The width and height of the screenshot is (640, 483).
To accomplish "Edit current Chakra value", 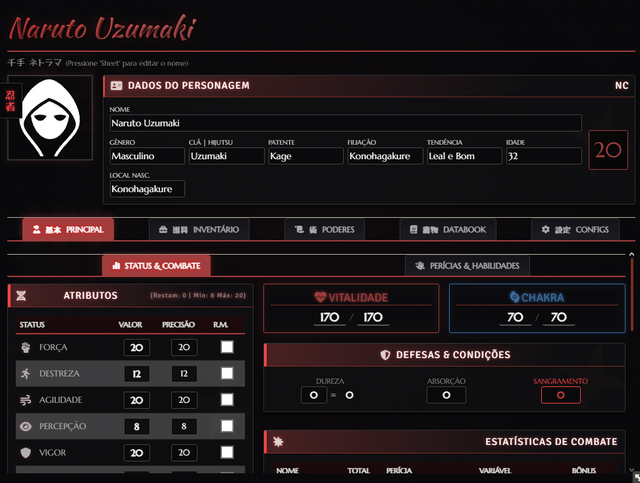I will click(515, 317).
